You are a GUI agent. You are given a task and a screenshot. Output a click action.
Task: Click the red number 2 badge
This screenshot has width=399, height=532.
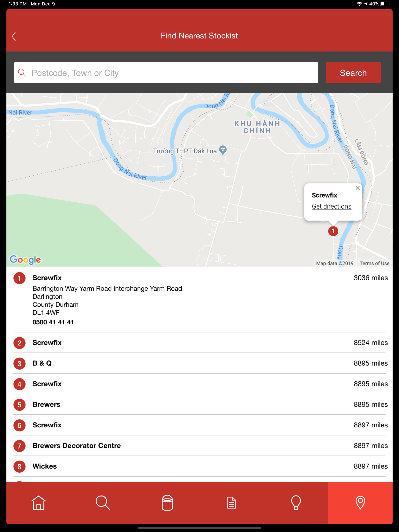pyautogui.click(x=19, y=343)
